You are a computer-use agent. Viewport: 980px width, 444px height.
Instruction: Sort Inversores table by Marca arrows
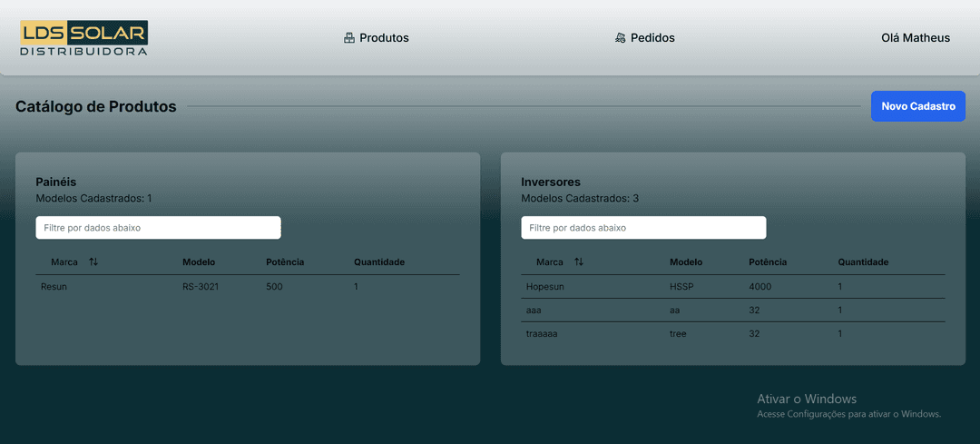coord(579,262)
